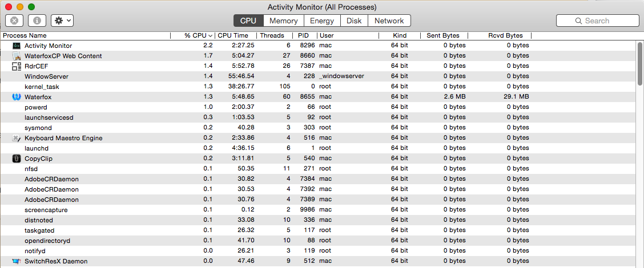Click the Waterfox browser process icon
The width and height of the screenshot is (644, 268).
coord(17,97)
